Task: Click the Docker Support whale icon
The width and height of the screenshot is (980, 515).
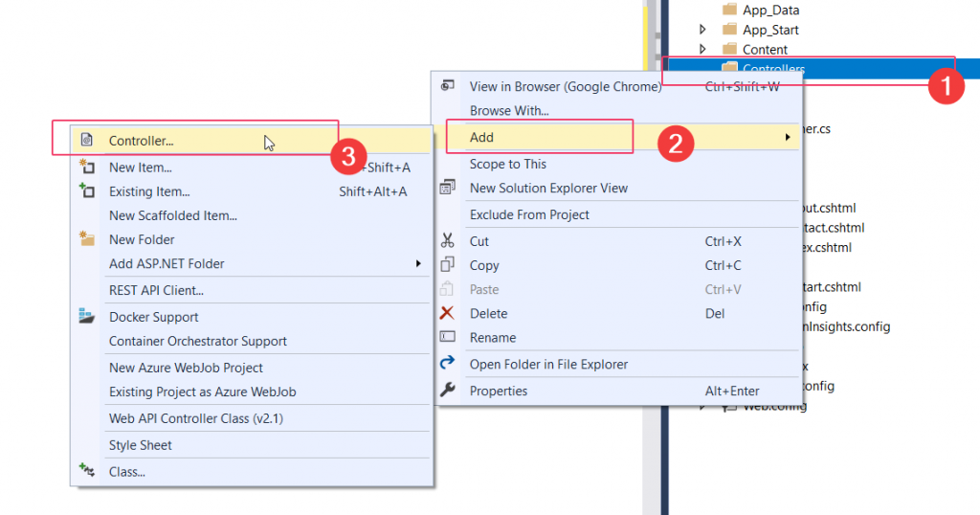Action: click(87, 317)
